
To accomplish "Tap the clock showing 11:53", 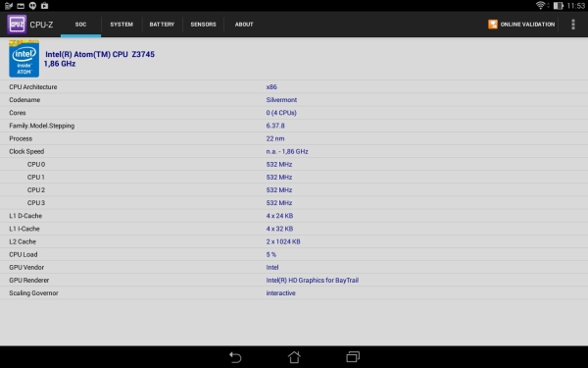I will click(575, 6).
